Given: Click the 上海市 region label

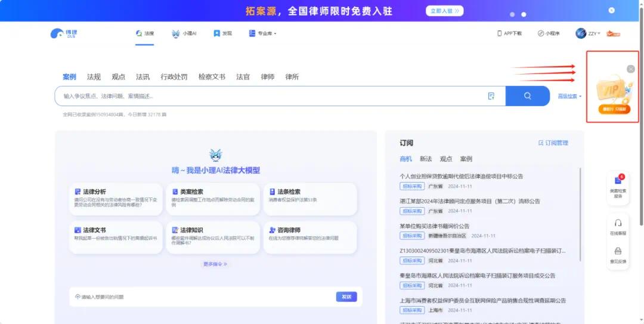Looking at the screenshot, I should (x=435, y=310).
